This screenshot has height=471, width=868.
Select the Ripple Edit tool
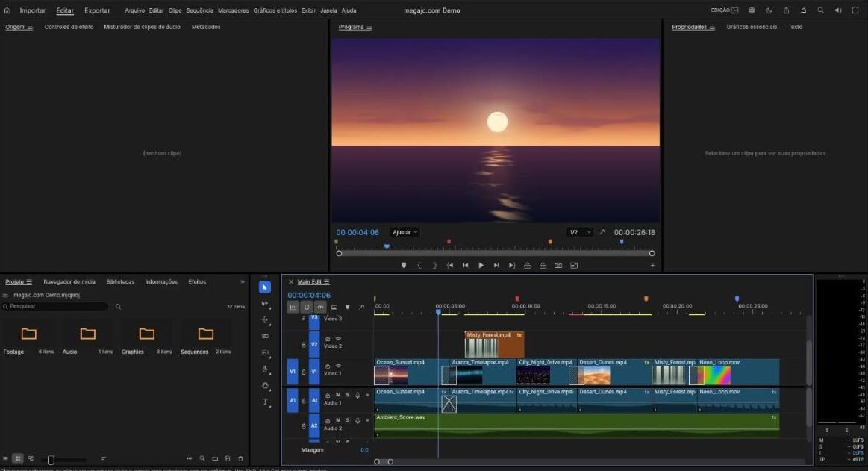point(265,320)
